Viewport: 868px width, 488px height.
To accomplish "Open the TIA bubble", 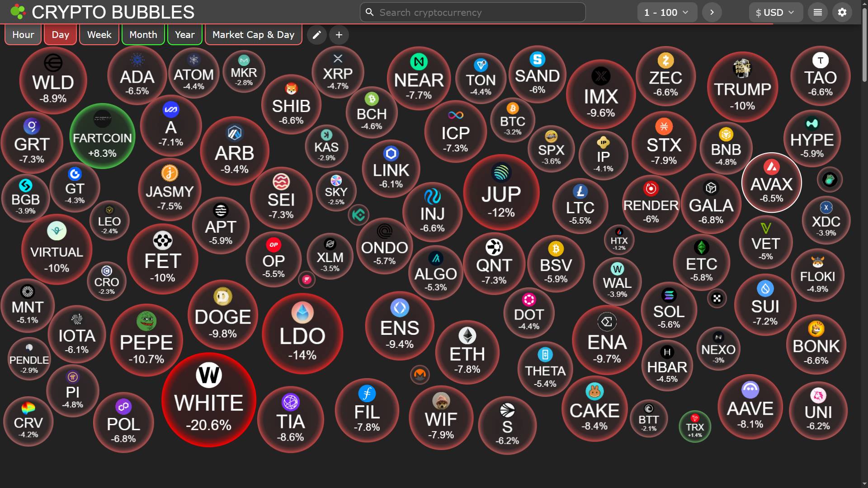I will point(291,420).
